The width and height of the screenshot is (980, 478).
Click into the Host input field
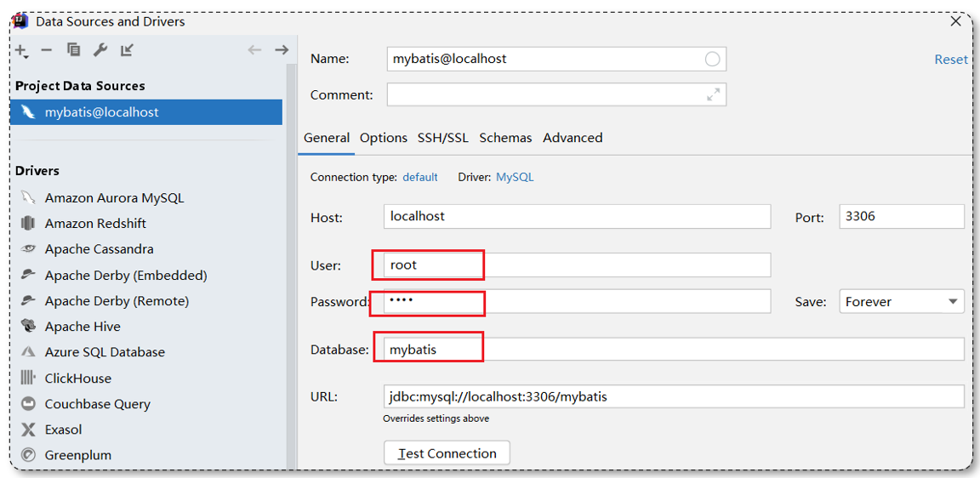pyautogui.click(x=578, y=216)
